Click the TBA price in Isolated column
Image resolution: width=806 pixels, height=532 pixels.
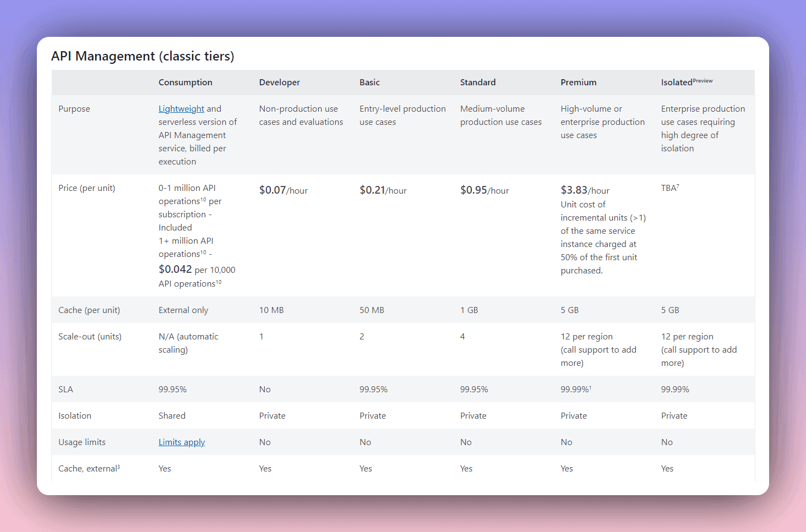pos(669,188)
